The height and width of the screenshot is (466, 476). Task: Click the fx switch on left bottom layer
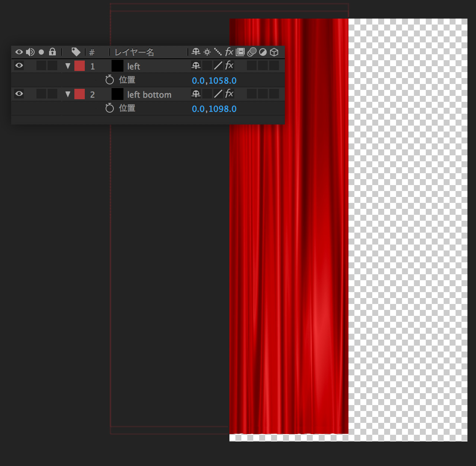click(x=229, y=94)
